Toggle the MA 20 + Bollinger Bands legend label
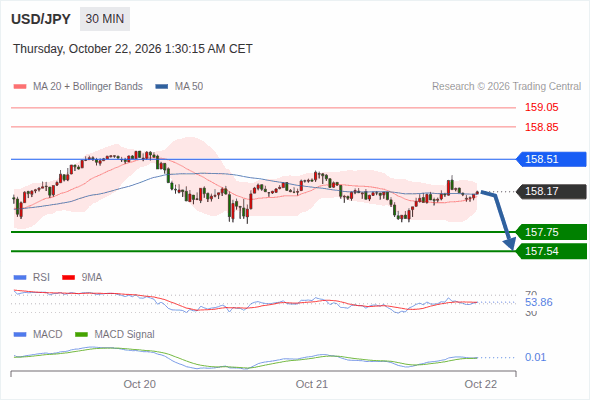The width and height of the screenshot is (590, 400). pos(88,87)
